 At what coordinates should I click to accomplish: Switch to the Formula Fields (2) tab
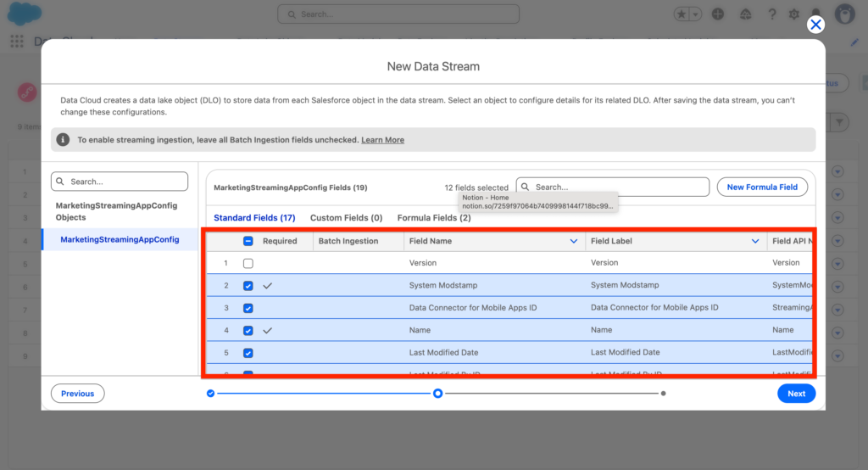pos(434,218)
